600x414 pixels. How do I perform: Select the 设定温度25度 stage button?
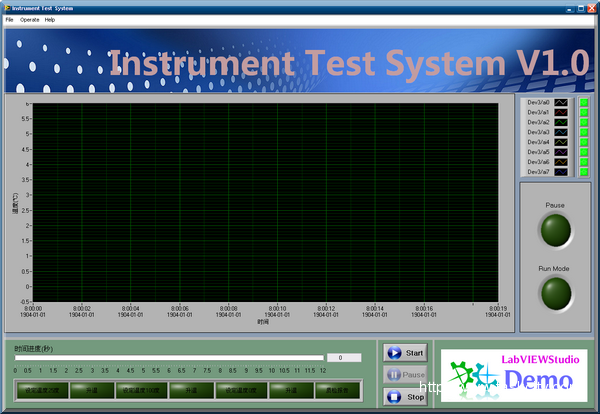tap(42, 390)
